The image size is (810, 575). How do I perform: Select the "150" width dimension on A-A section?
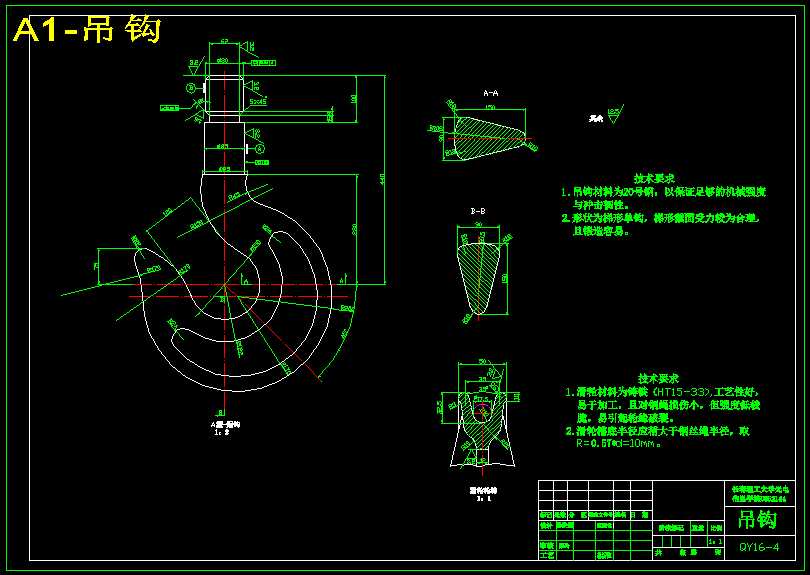[x=490, y=107]
